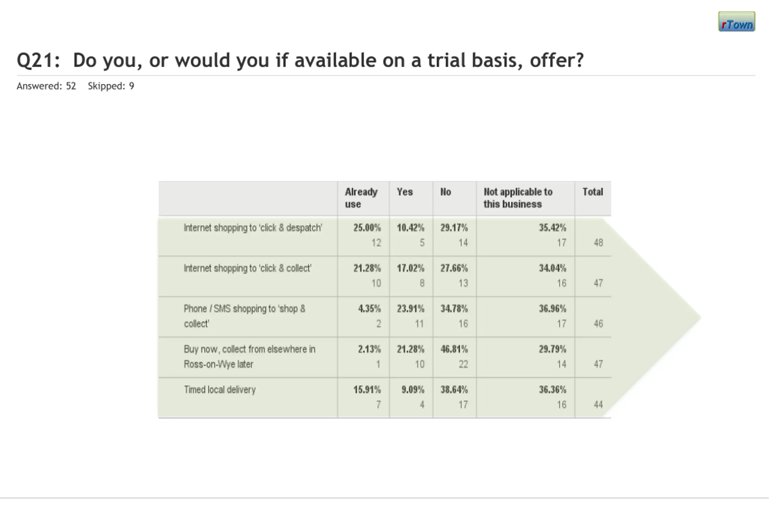The image size is (769, 532).
Task: Click the 'click & despatch' row label
Action: click(253, 228)
